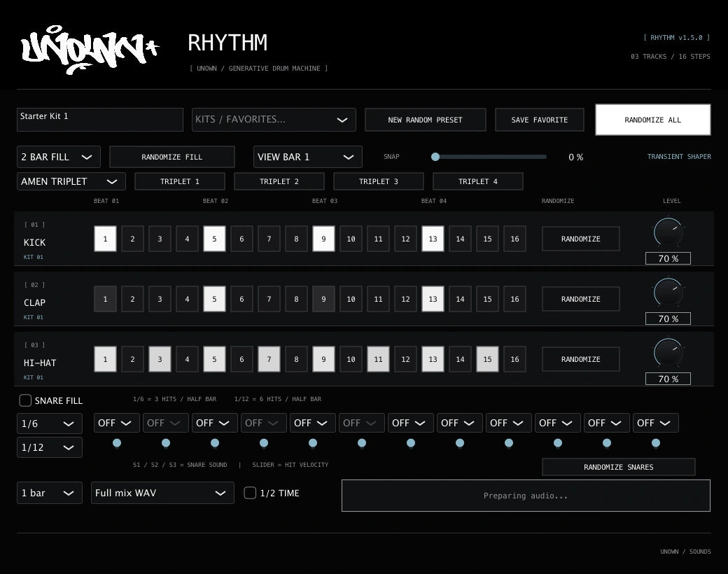Screen dimensions: 728x574
Task: Enable Hi-Hat step 2
Action: tap(133, 359)
